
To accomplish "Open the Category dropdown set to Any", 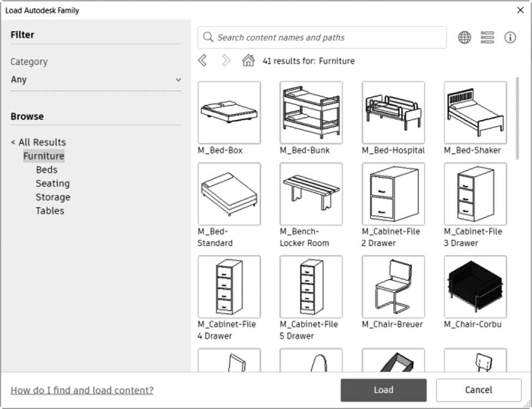I will (x=96, y=80).
